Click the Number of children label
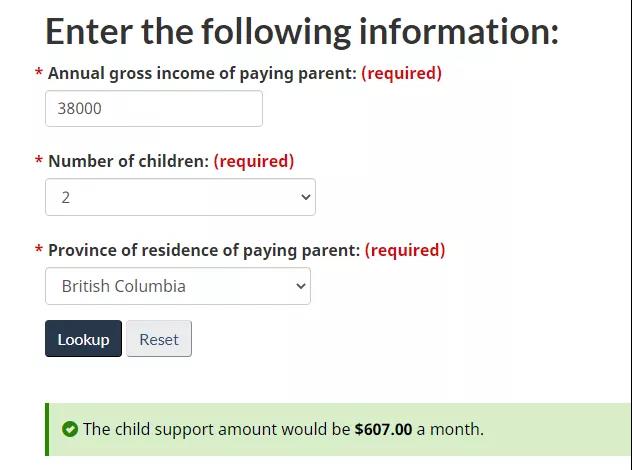The width and height of the screenshot is (632, 470). 129,162
